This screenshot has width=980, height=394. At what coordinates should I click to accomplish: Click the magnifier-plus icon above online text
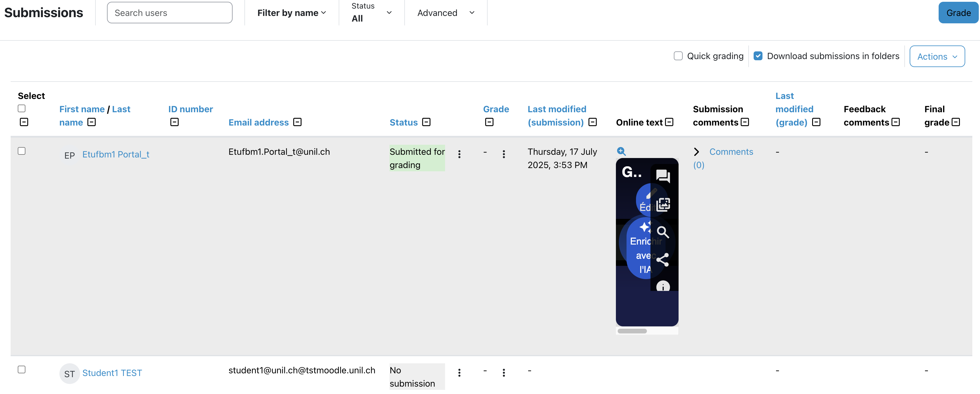[621, 151]
